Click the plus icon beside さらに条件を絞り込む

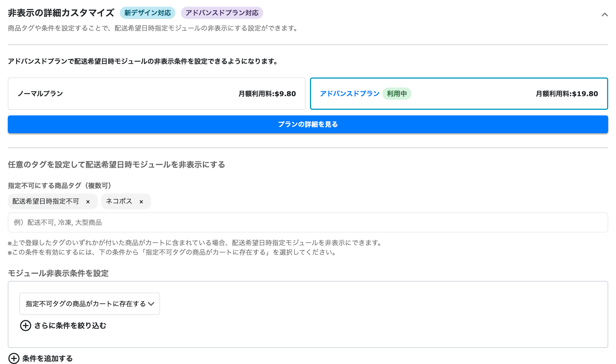pyautogui.click(x=26, y=326)
